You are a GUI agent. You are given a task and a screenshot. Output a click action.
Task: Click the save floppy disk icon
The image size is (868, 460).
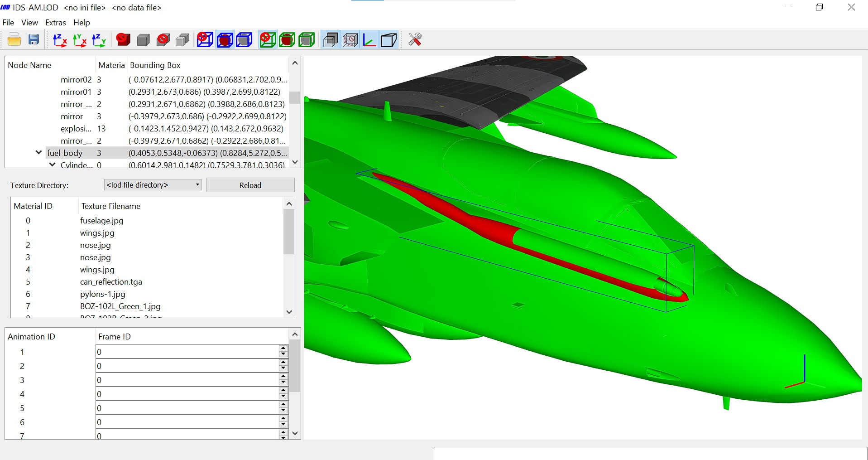(x=34, y=40)
